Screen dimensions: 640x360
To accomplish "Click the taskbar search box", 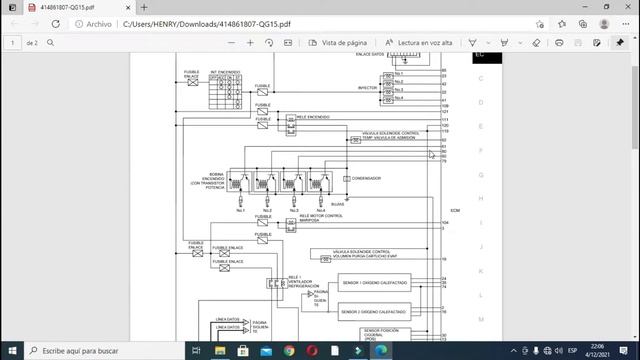I will pos(104,351).
